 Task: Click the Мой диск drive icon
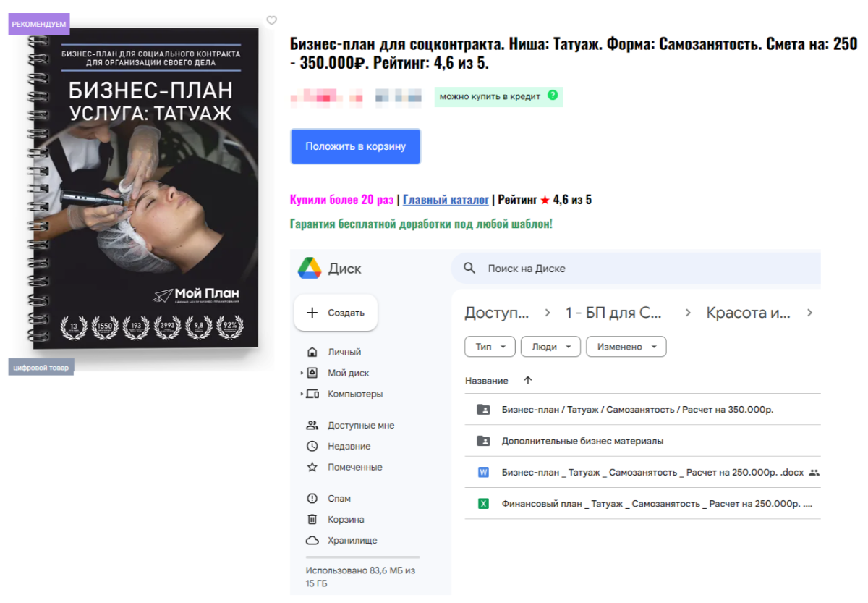click(x=312, y=374)
